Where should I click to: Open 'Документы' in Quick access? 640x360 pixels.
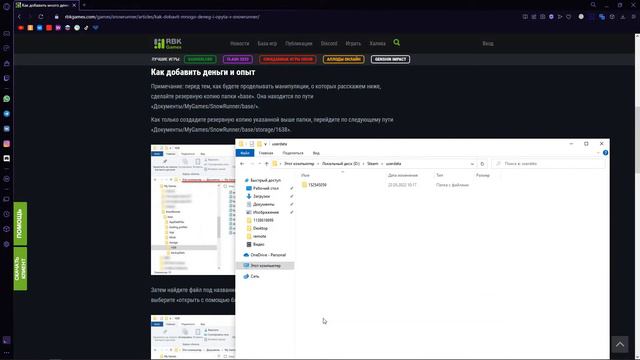(x=264, y=204)
